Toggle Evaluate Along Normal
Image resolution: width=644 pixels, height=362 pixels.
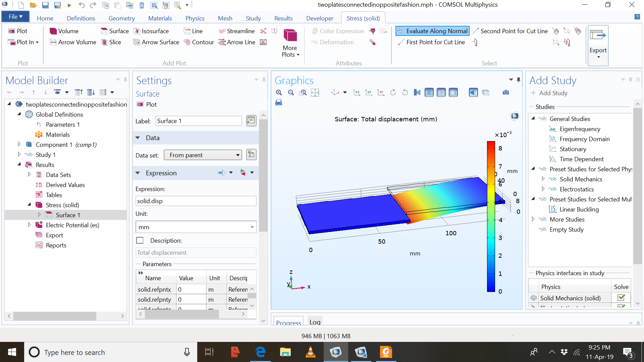tap(432, 31)
